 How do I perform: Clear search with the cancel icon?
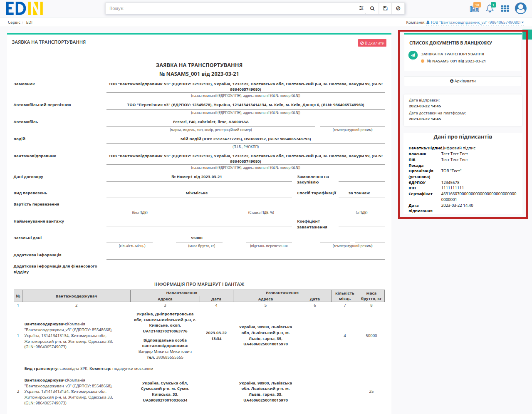click(398, 8)
